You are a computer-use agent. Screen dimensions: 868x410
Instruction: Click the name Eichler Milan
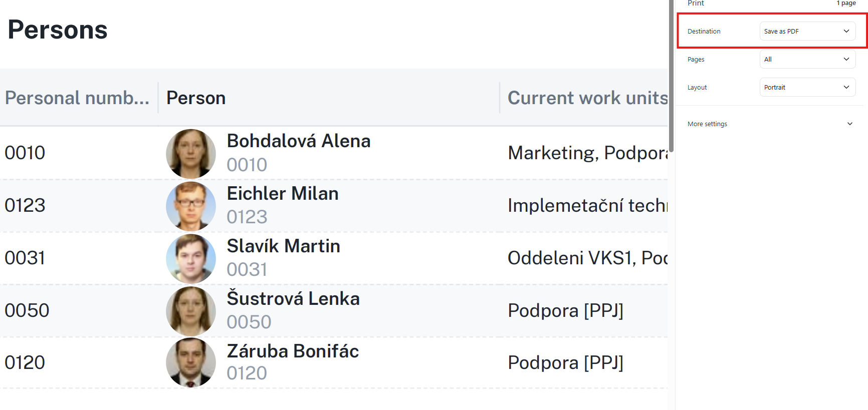pos(283,194)
